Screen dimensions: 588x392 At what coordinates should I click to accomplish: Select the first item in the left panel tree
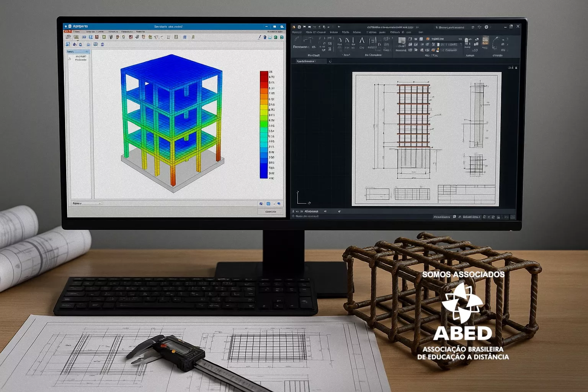(81, 56)
